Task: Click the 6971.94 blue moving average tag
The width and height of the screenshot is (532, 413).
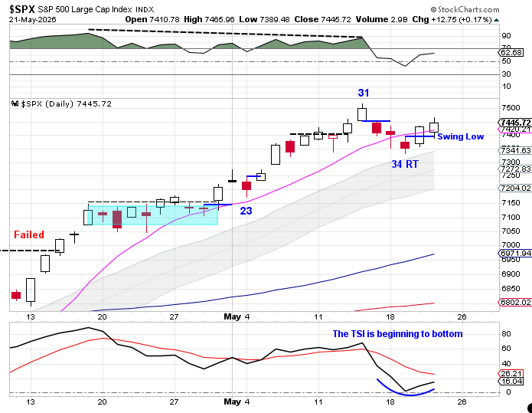Action: click(516, 253)
